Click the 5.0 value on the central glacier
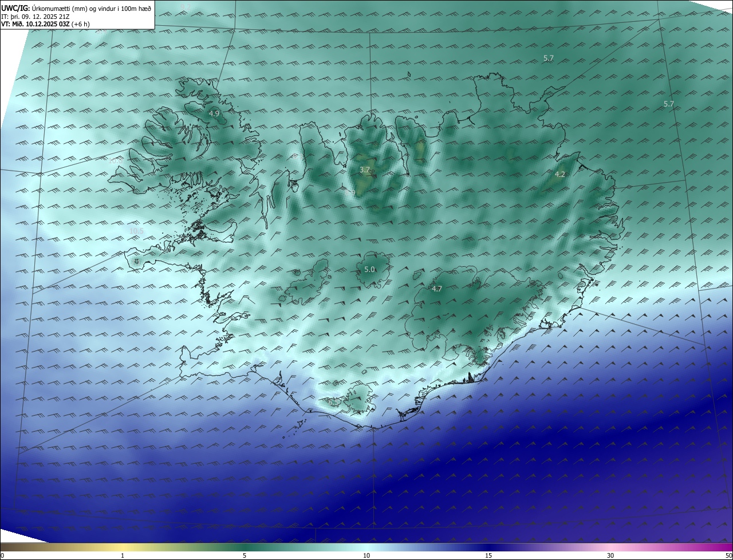The image size is (733, 560). click(x=369, y=269)
